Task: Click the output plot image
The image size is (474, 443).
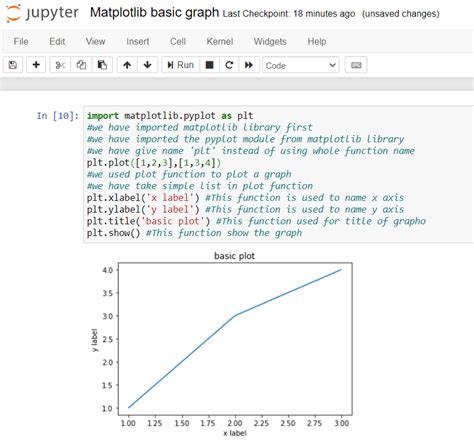Action: [222, 344]
